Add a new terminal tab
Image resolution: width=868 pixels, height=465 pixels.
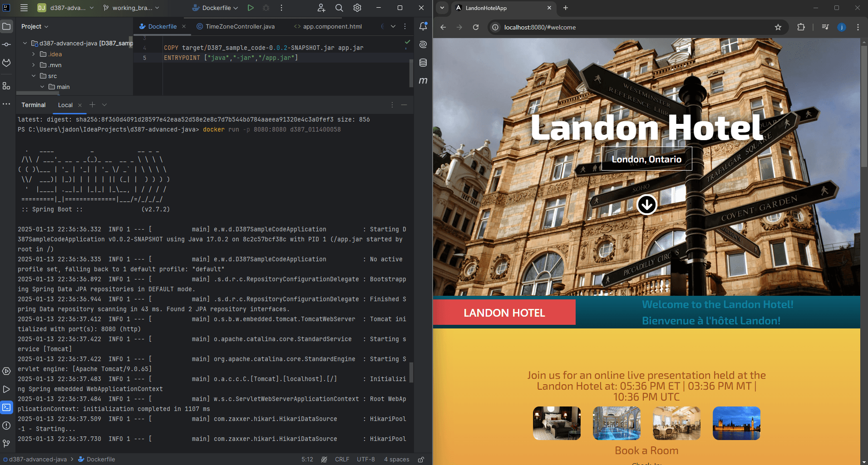[92, 105]
